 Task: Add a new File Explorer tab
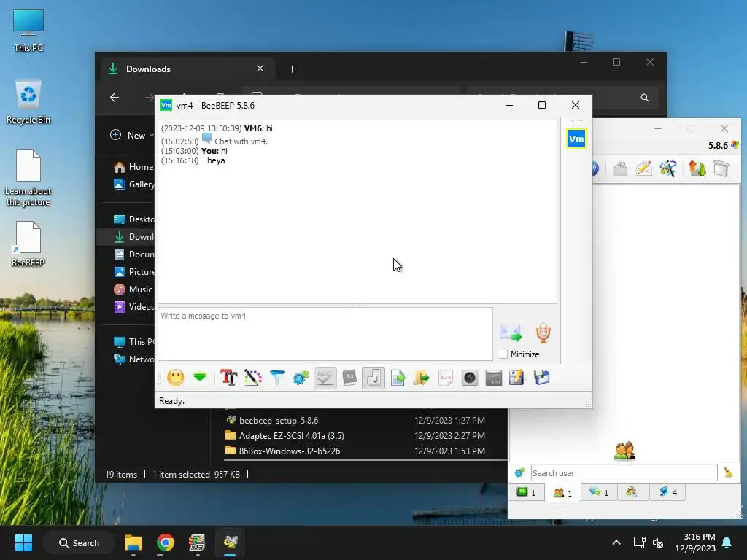click(x=292, y=69)
